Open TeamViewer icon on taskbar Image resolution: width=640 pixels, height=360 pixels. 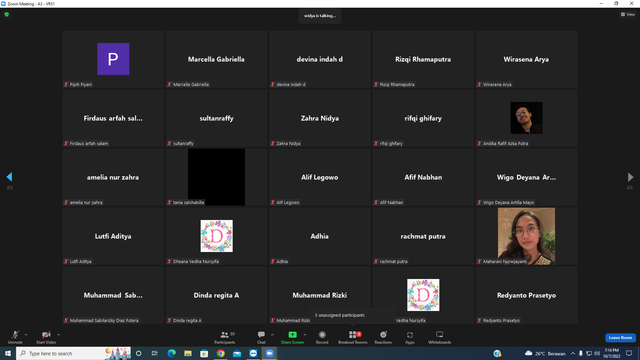(x=253, y=353)
